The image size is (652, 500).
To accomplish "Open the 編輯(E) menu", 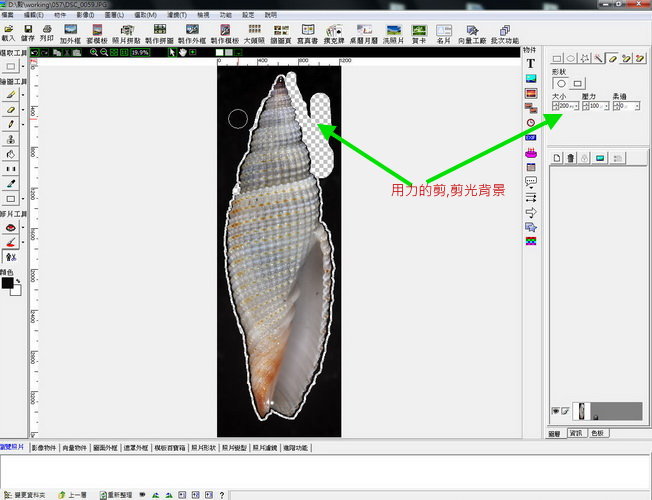I will (x=34, y=16).
